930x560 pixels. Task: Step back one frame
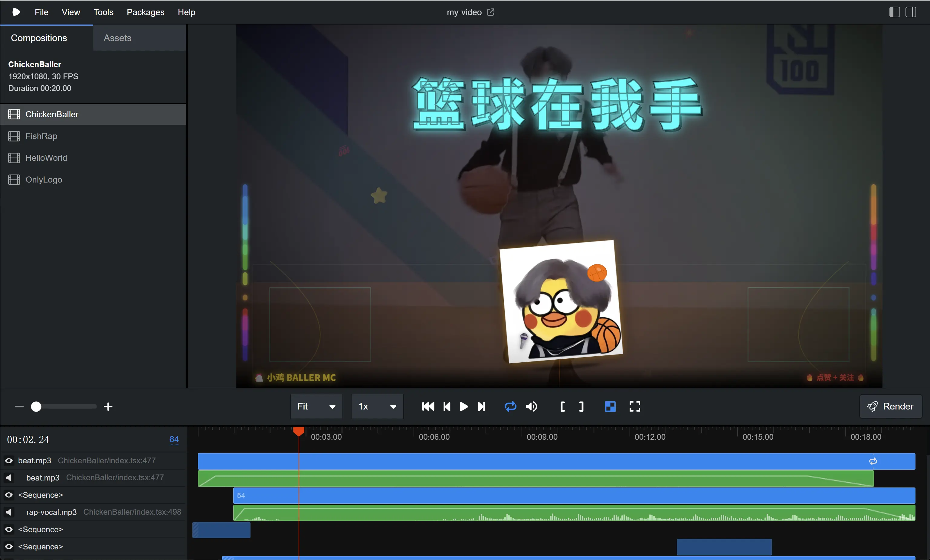click(x=447, y=406)
